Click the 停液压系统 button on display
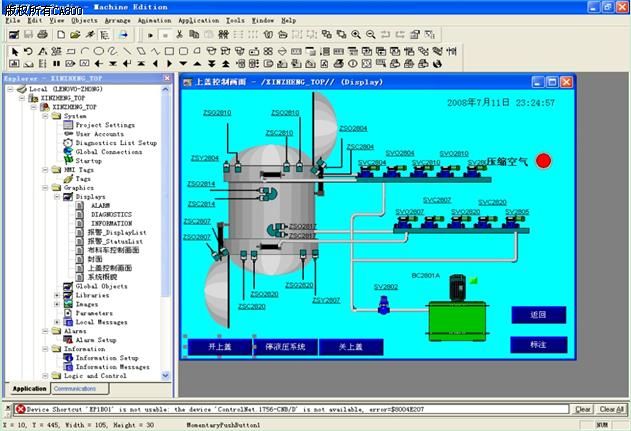 click(286, 347)
